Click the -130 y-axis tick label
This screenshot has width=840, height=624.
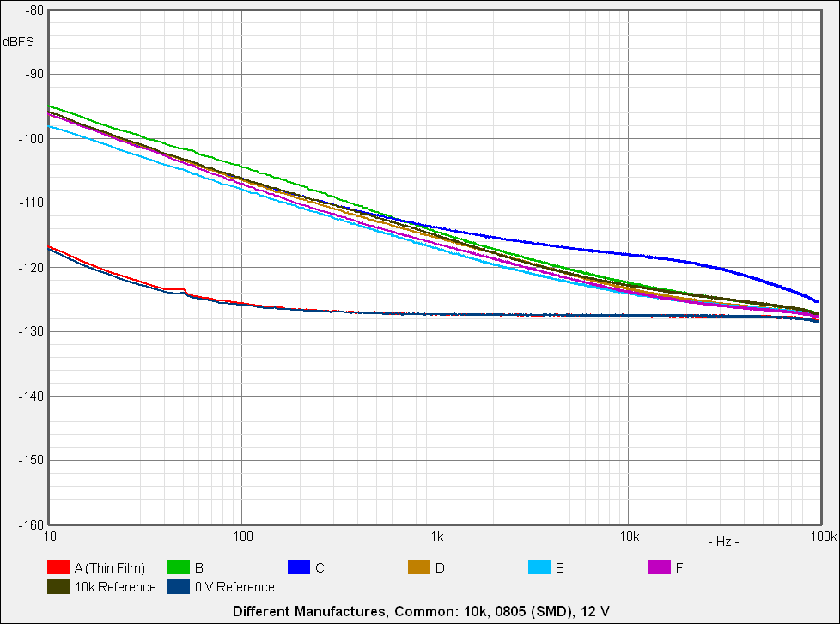(31, 332)
